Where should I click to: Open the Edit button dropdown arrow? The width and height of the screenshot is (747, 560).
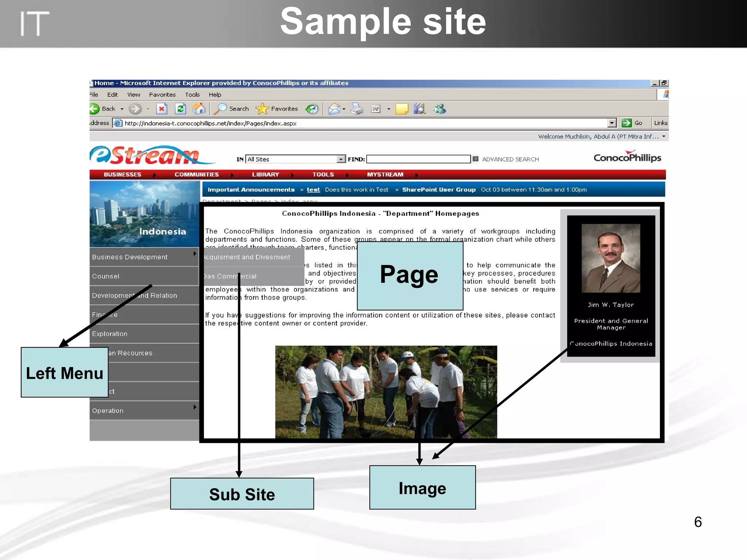[389, 109]
